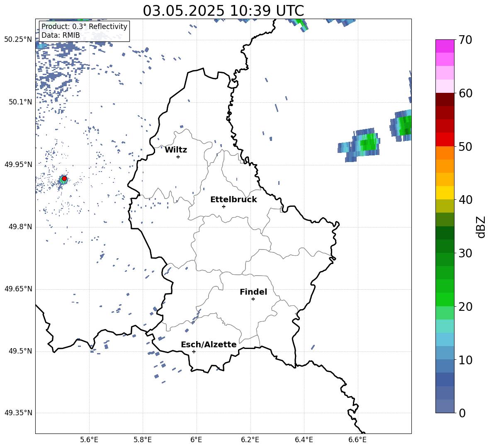Click the magenta top colorbar segment

click(445, 46)
